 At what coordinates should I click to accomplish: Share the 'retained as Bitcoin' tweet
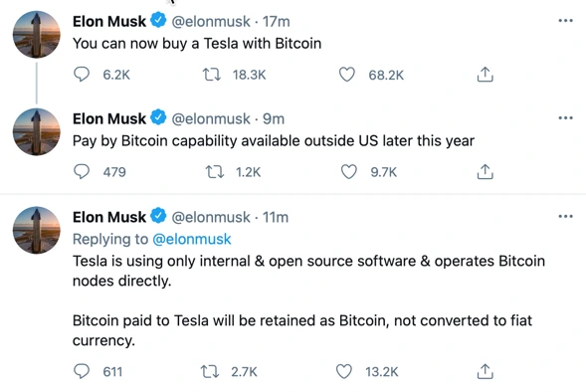(x=485, y=371)
